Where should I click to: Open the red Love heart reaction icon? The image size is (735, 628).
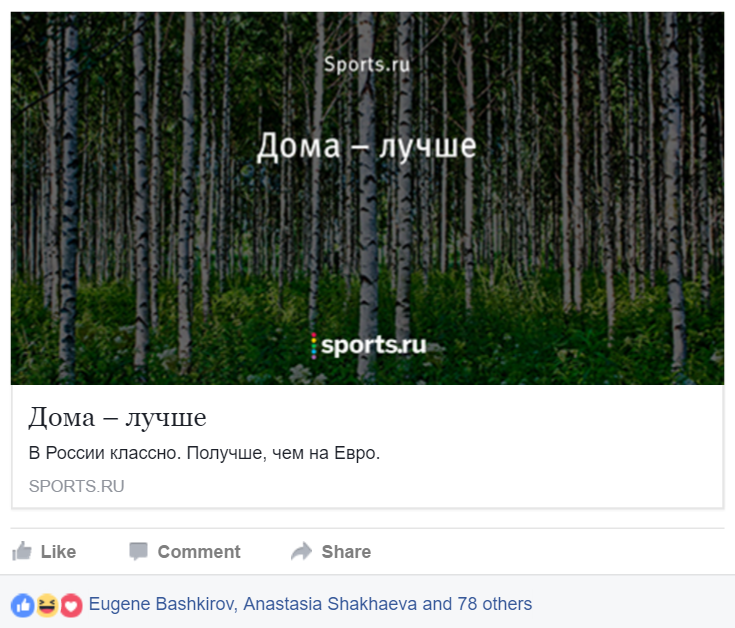point(71,605)
